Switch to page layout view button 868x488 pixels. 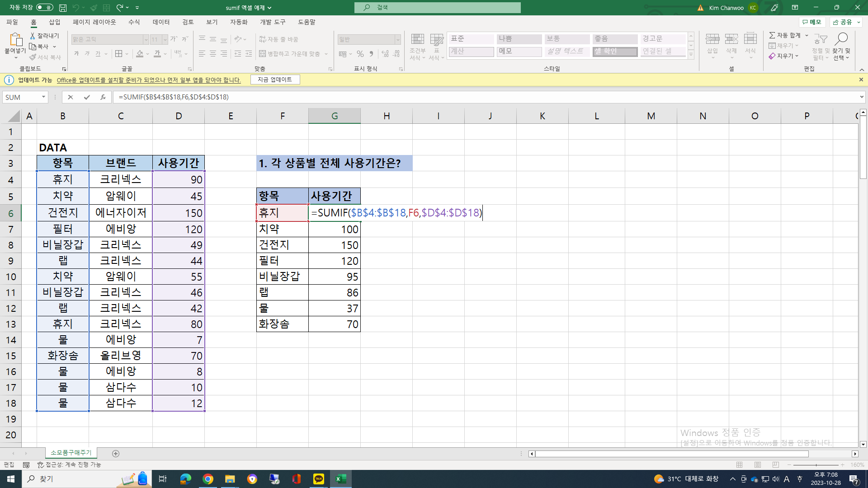[x=758, y=465]
